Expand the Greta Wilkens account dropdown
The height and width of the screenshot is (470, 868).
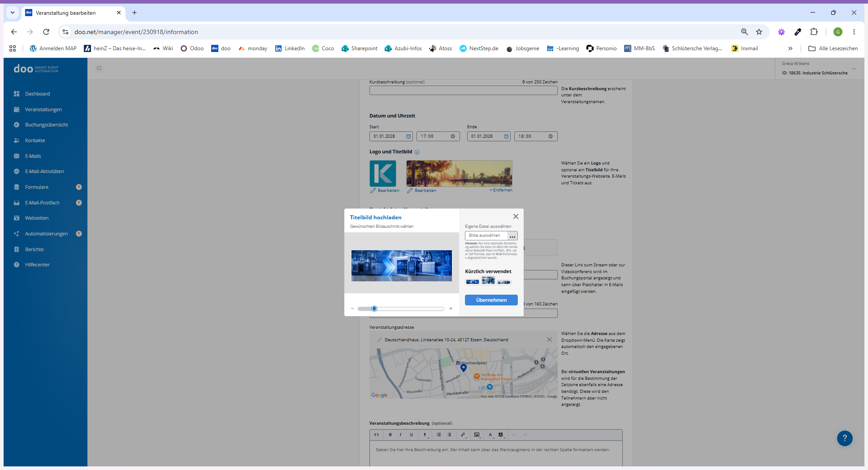point(854,69)
